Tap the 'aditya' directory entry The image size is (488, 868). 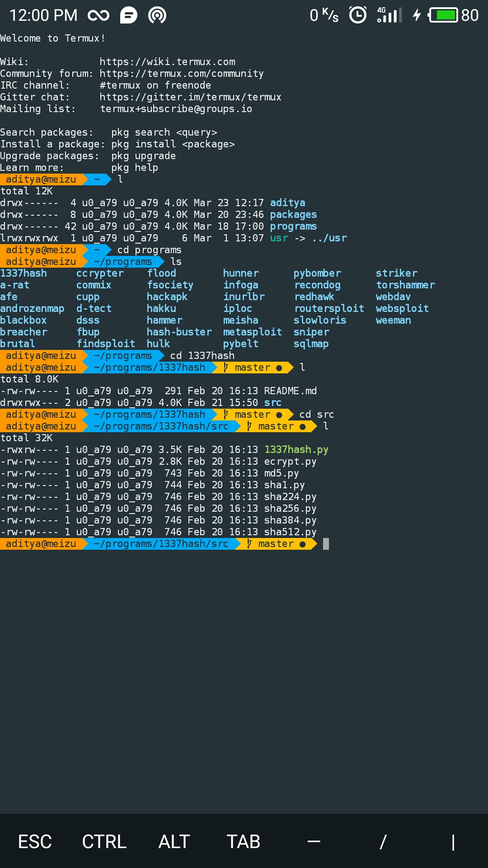point(287,203)
